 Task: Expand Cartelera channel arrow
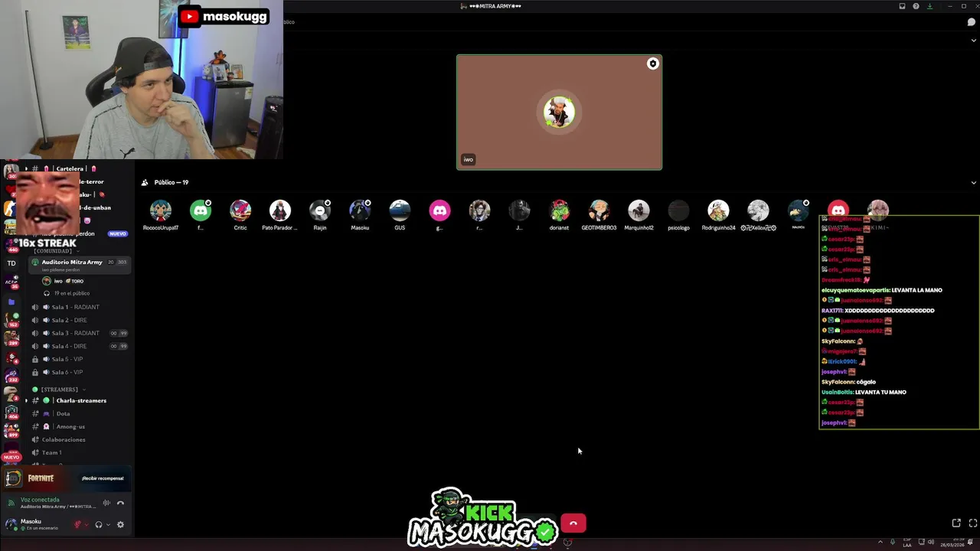(26, 168)
